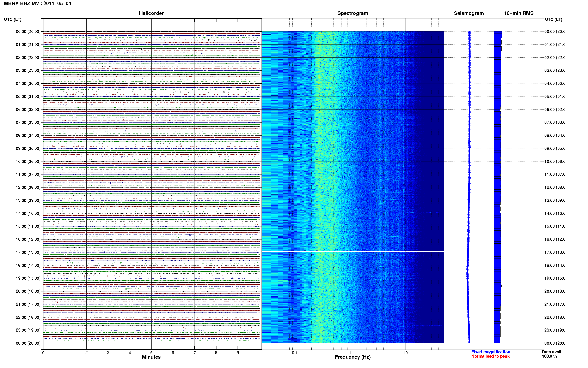The image size is (588, 368).
Task: Select the '10-min RMS' panel heading
Action: tap(519, 13)
